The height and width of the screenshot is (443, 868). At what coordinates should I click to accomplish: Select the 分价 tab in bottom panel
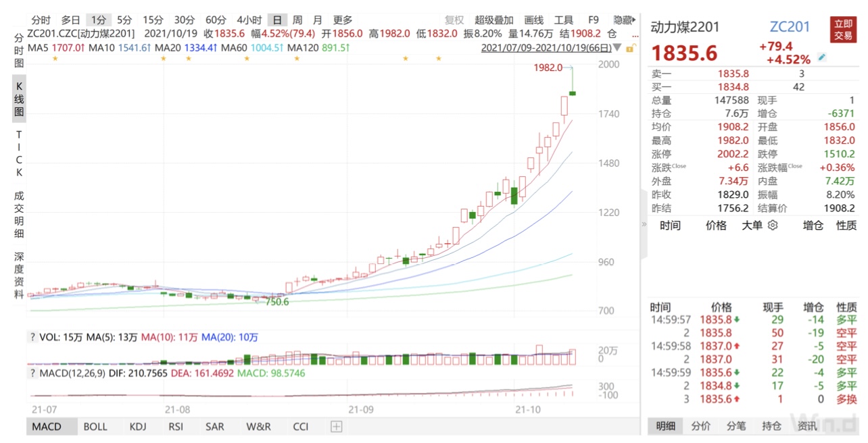[700, 426]
